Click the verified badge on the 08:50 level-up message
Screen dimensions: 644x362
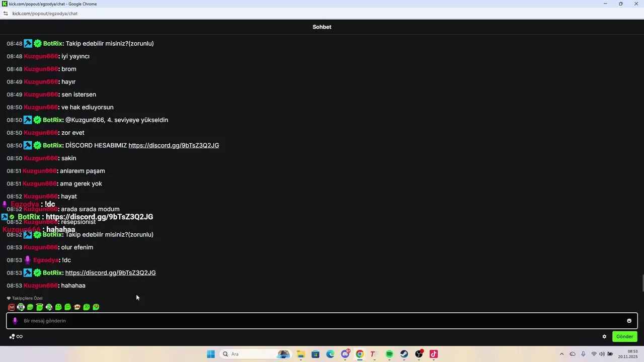click(37, 120)
